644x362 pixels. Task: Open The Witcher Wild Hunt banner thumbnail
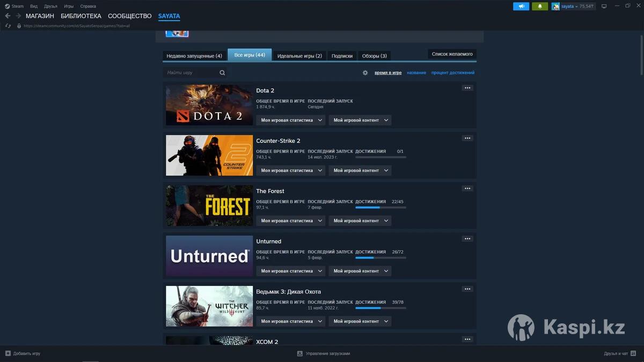[x=209, y=306]
